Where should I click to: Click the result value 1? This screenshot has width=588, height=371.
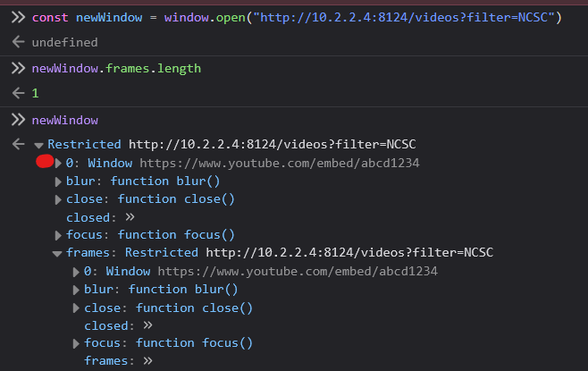[35, 93]
